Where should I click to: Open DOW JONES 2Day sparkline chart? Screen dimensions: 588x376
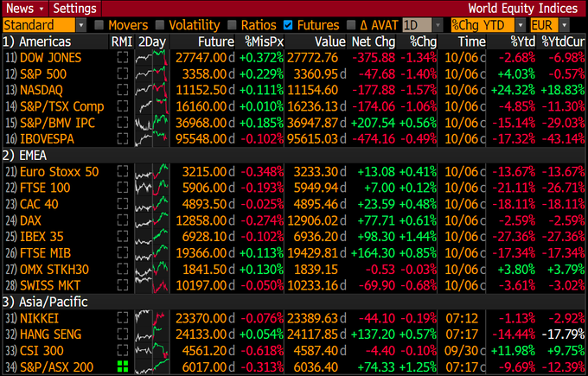(152, 57)
